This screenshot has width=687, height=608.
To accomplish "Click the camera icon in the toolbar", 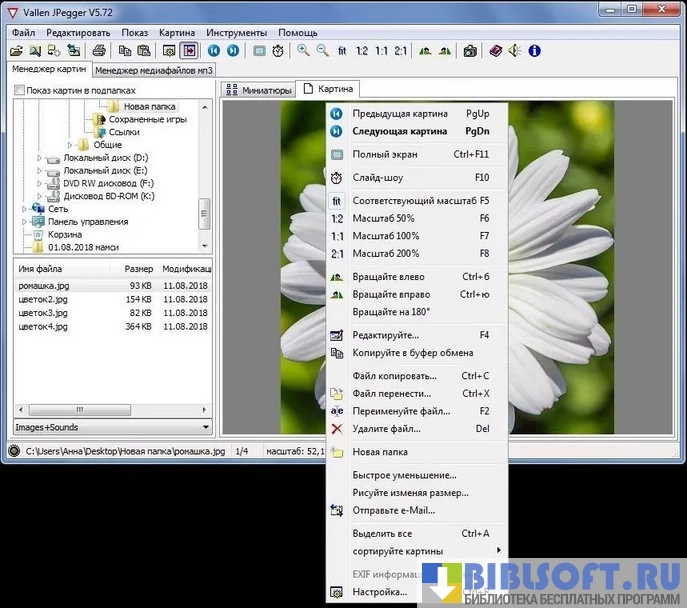I will [x=470, y=51].
